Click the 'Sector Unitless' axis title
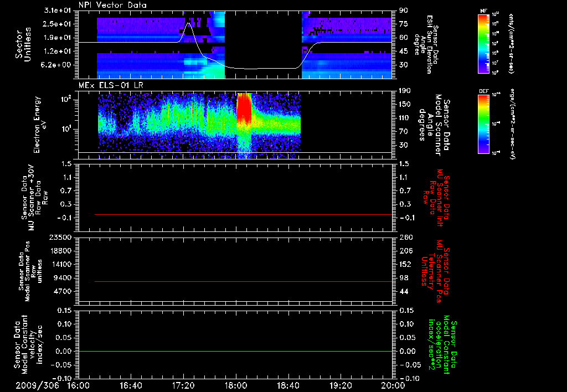 (23, 44)
